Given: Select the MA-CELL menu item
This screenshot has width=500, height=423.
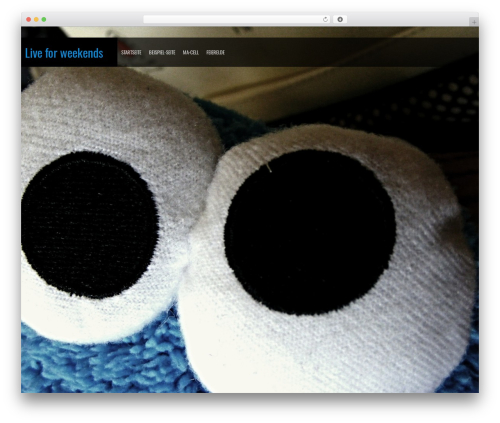Looking at the screenshot, I should (x=191, y=53).
